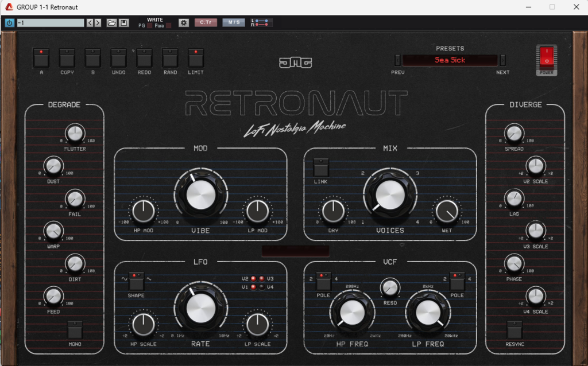Open the Sea Sick preset display
This screenshot has width=588, height=366.
(450, 60)
